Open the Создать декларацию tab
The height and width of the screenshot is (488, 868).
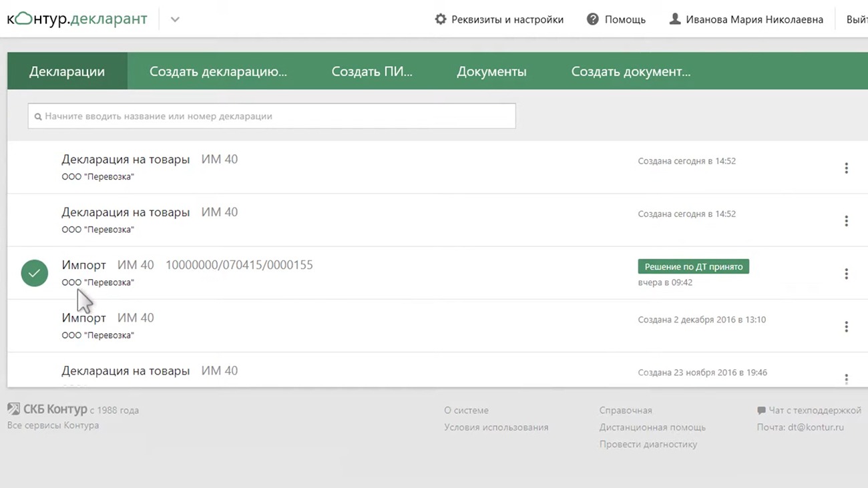218,71
